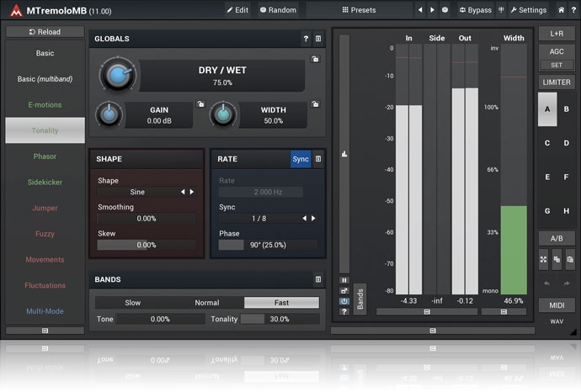Click the power icon below the meters
Viewport: 581px width, 392px height.
[x=344, y=300]
